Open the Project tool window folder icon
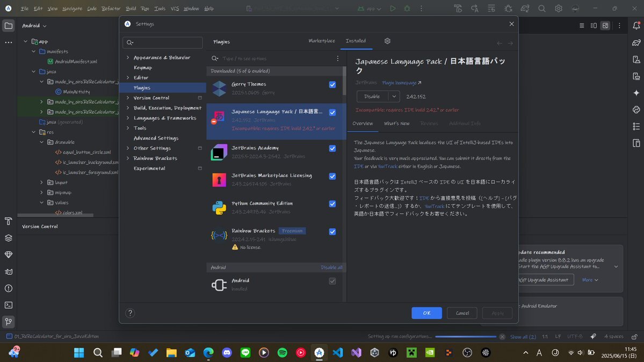The height and width of the screenshot is (362, 644). (x=8, y=25)
